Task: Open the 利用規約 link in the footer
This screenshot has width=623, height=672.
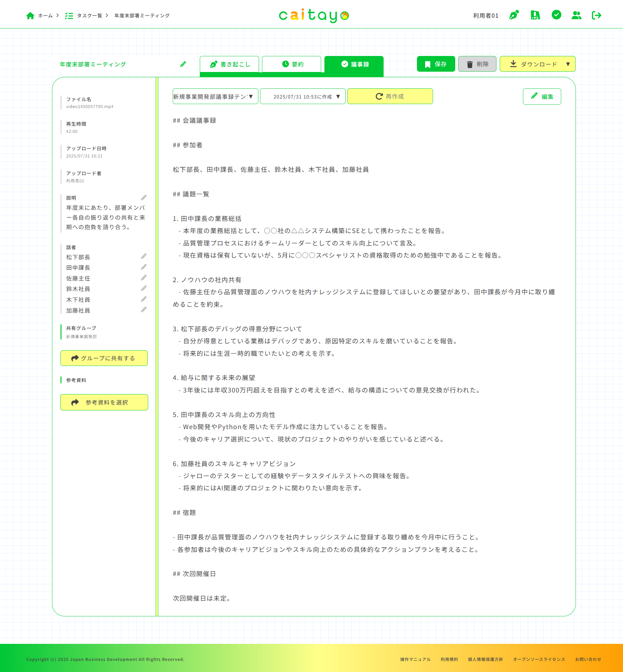Action: 449,659
